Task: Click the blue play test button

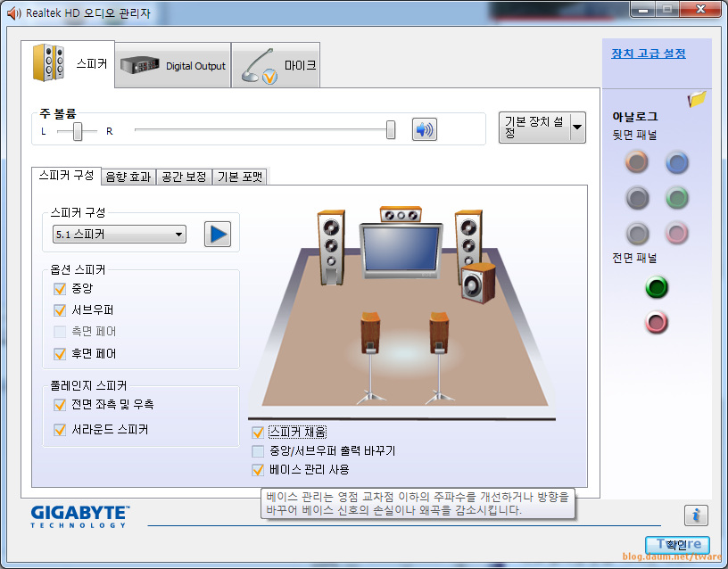Action: (x=218, y=234)
